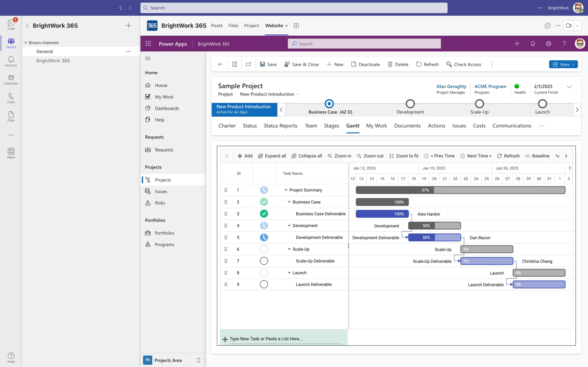588x367 pixels.
Task: Switch to the Status Reports tab
Action: 280,126
